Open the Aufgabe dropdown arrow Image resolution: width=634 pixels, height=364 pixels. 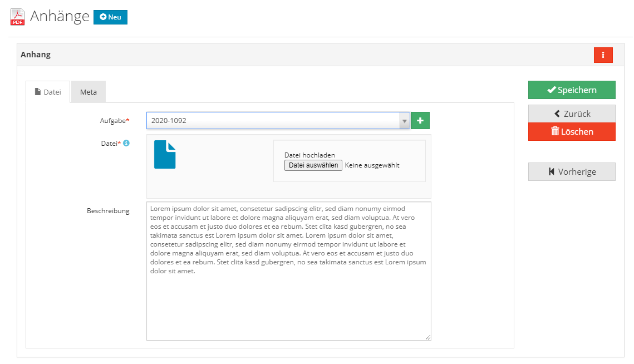pos(405,120)
